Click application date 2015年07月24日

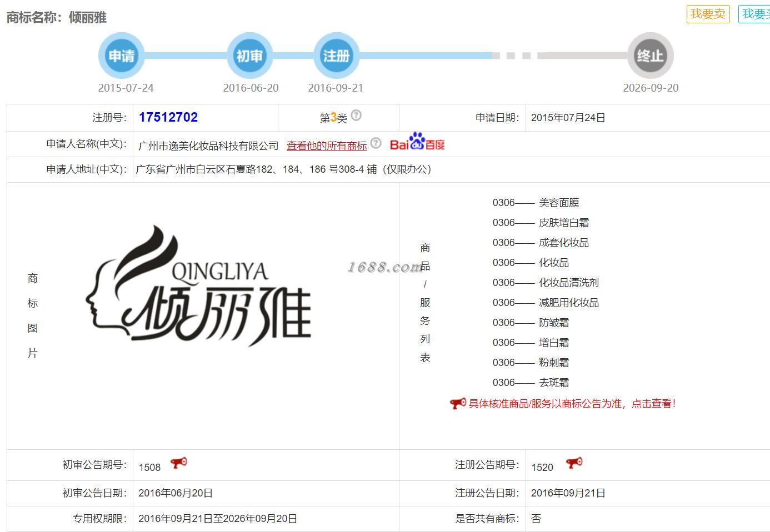(x=568, y=118)
